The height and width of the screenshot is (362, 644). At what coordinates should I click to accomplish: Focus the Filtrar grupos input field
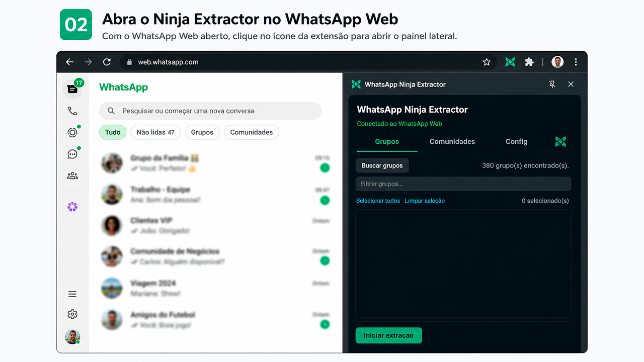click(x=463, y=184)
